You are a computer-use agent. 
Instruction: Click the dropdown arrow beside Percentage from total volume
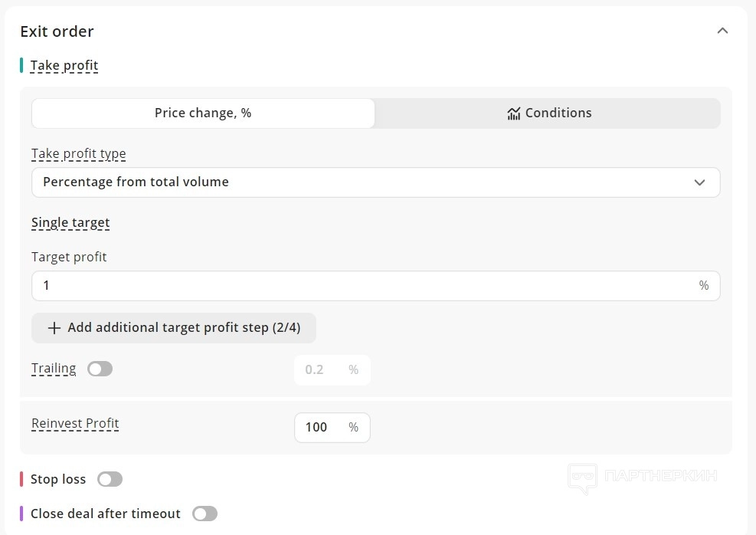tap(699, 182)
